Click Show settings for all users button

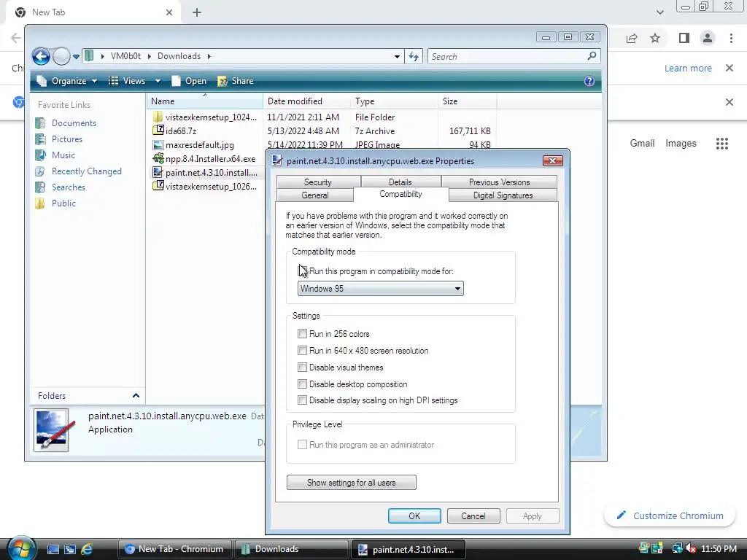tap(352, 483)
